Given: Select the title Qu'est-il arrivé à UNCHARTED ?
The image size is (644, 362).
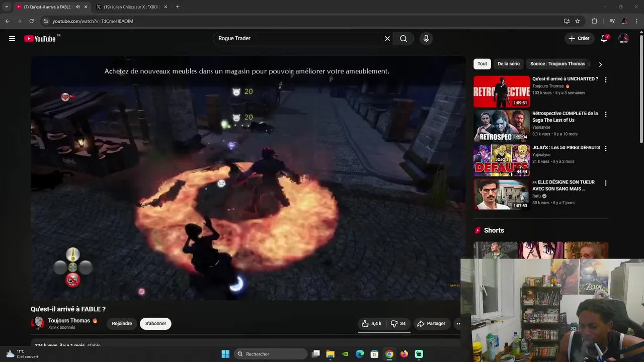Looking at the screenshot, I should pyautogui.click(x=565, y=79).
